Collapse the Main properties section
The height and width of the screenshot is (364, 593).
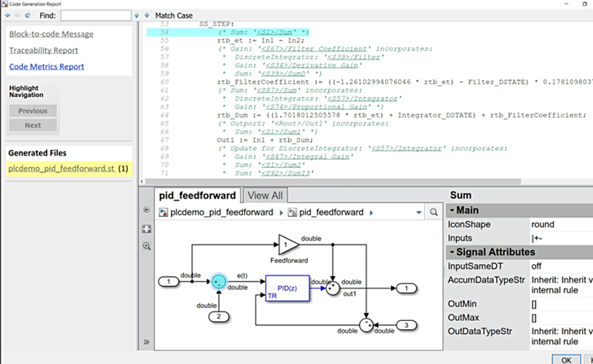coord(453,210)
